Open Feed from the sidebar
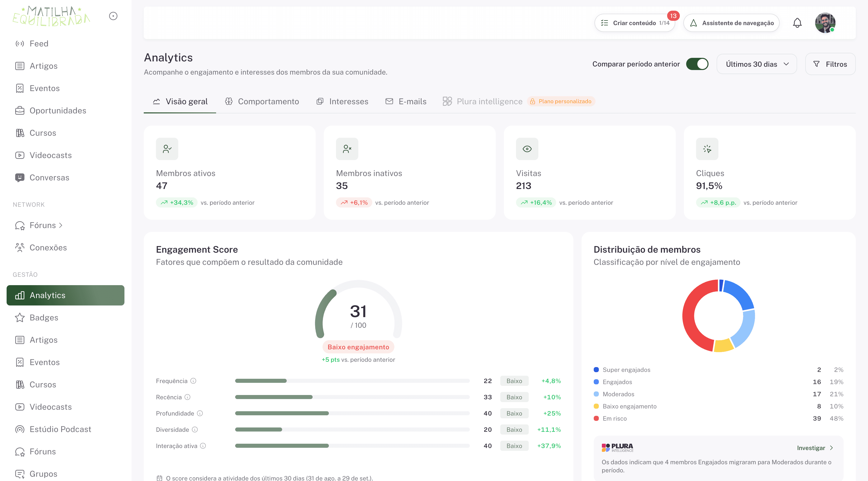 [65, 43]
